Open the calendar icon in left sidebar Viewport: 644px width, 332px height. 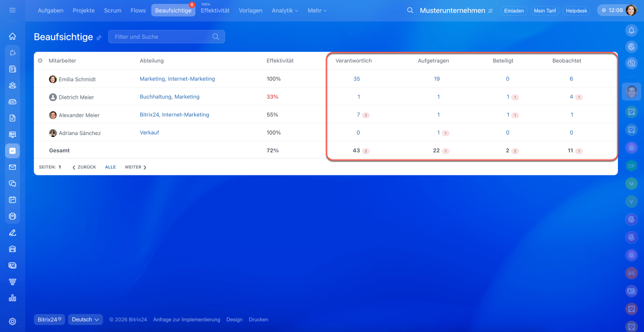13,200
